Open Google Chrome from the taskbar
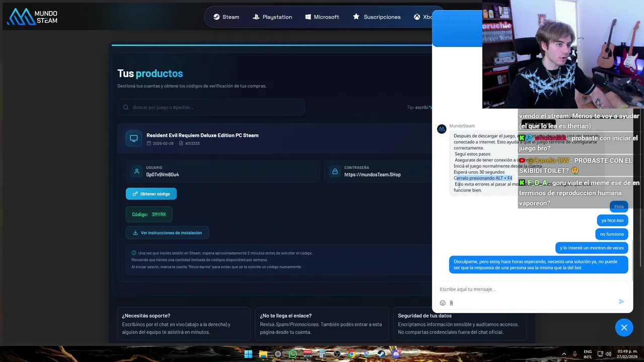Image resolution: width=644 pixels, height=362 pixels. pyautogui.click(x=352, y=354)
